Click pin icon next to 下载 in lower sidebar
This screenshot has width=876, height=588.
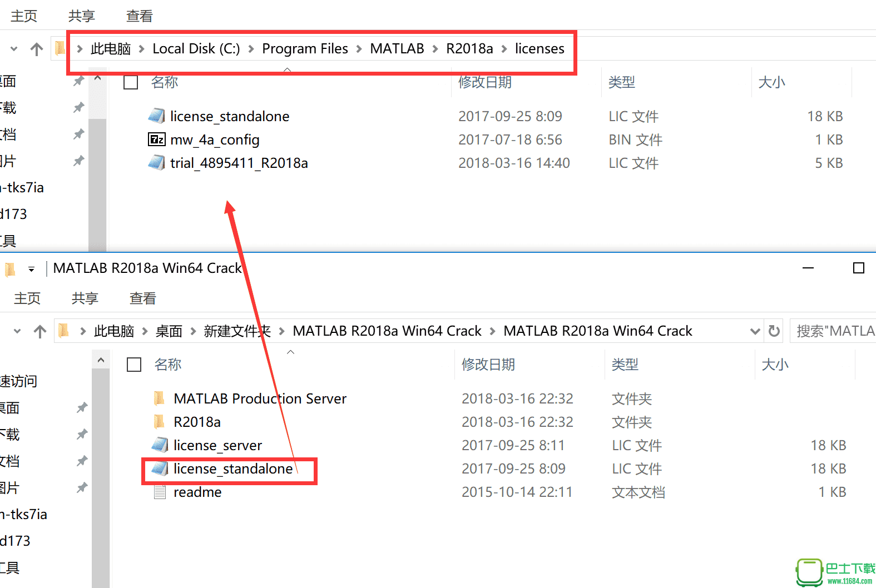point(82,434)
